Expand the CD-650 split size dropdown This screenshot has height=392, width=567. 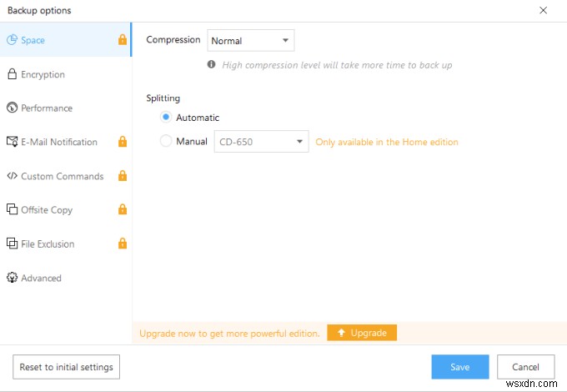coord(261,142)
